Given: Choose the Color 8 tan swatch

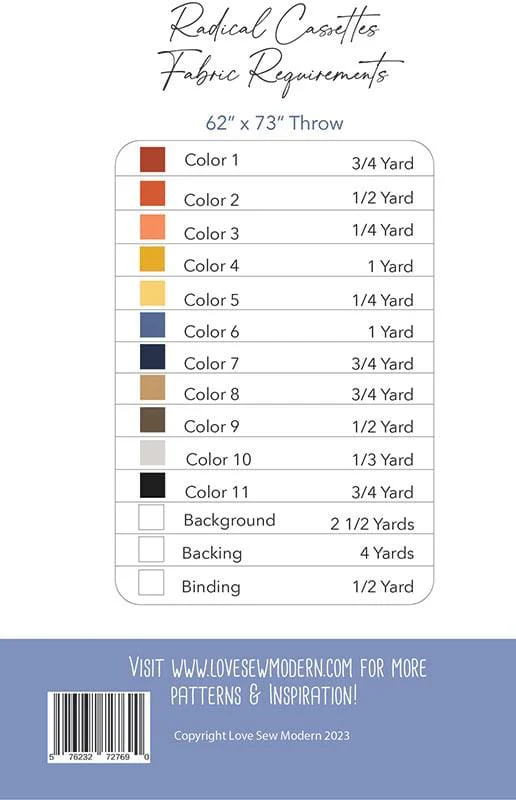Looking at the screenshot, I should [x=153, y=388].
